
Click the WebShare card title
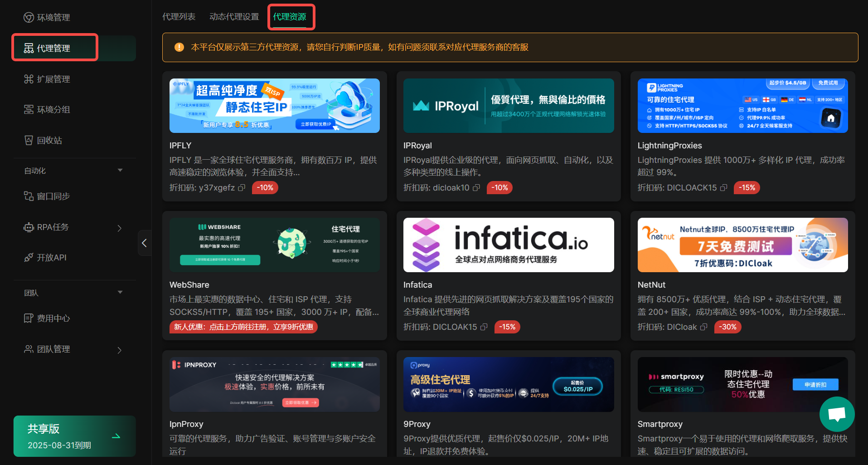(x=189, y=285)
